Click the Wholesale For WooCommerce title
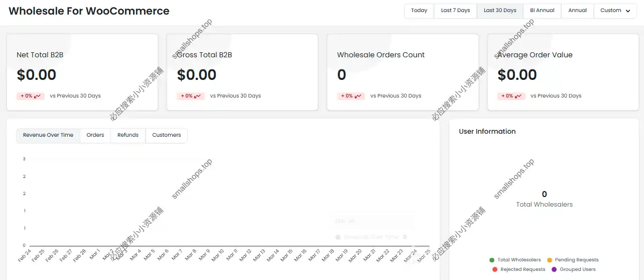 pos(89,11)
